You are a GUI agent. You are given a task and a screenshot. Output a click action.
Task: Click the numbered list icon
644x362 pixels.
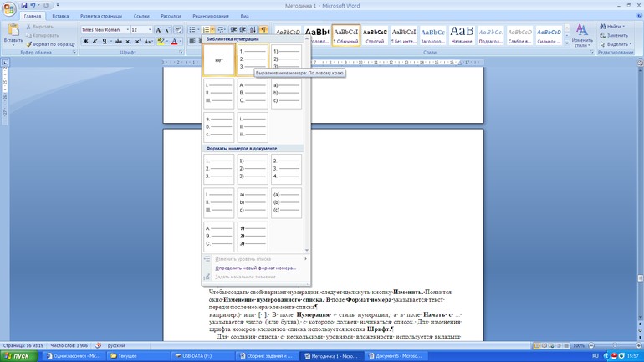click(x=206, y=30)
